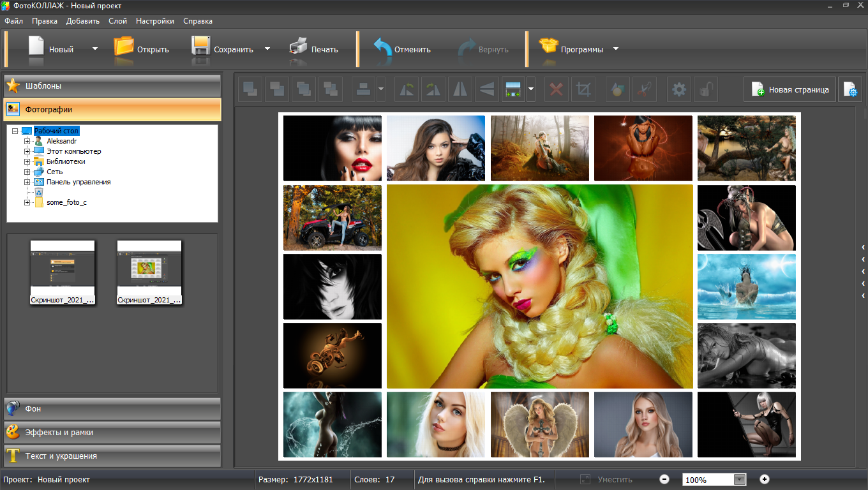The image size is (868, 490).
Task: Open the Слой menu
Action: 117,21
